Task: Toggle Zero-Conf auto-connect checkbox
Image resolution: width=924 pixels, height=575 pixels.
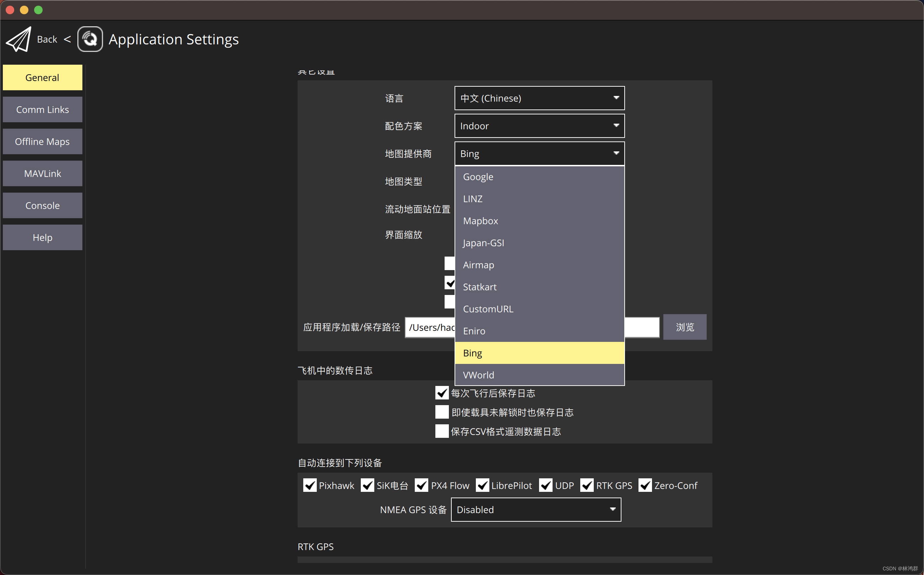Action: coord(645,485)
